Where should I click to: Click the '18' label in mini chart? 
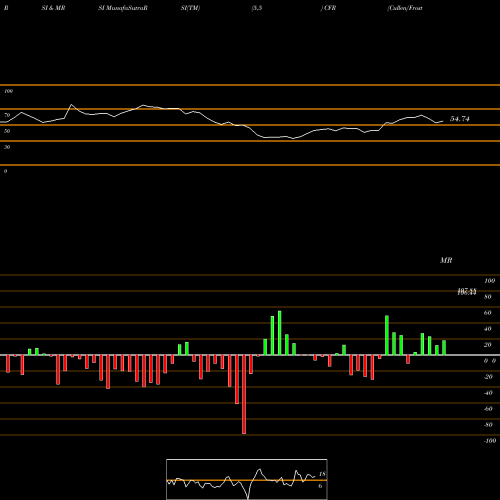322,474
